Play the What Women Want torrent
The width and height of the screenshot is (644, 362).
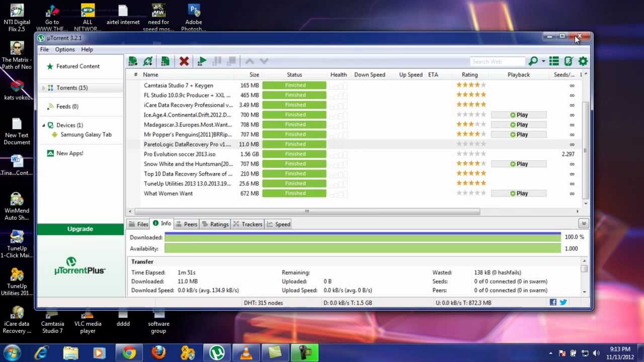click(x=519, y=194)
